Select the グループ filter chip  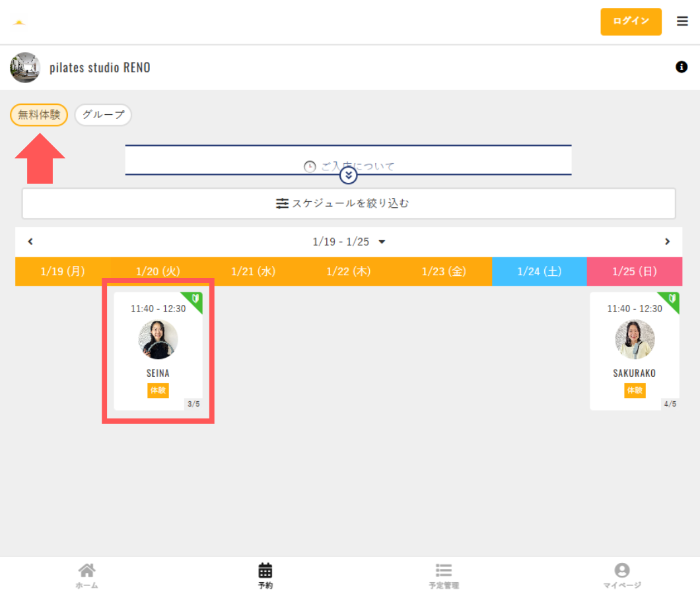click(103, 115)
